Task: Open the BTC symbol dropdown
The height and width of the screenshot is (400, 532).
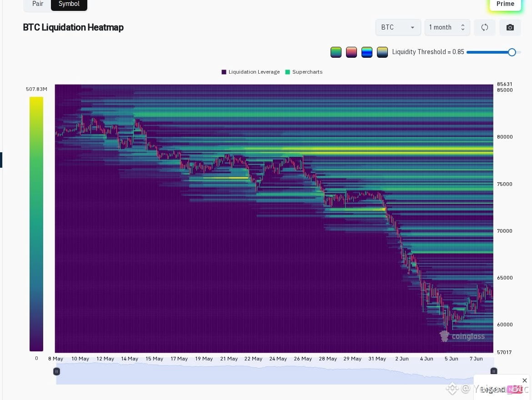Action: tap(398, 27)
